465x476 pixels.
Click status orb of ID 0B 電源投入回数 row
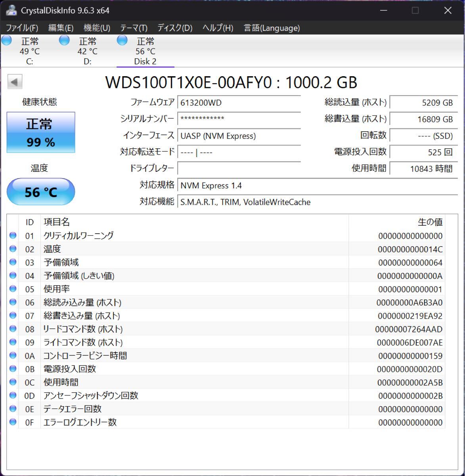coord(13,369)
